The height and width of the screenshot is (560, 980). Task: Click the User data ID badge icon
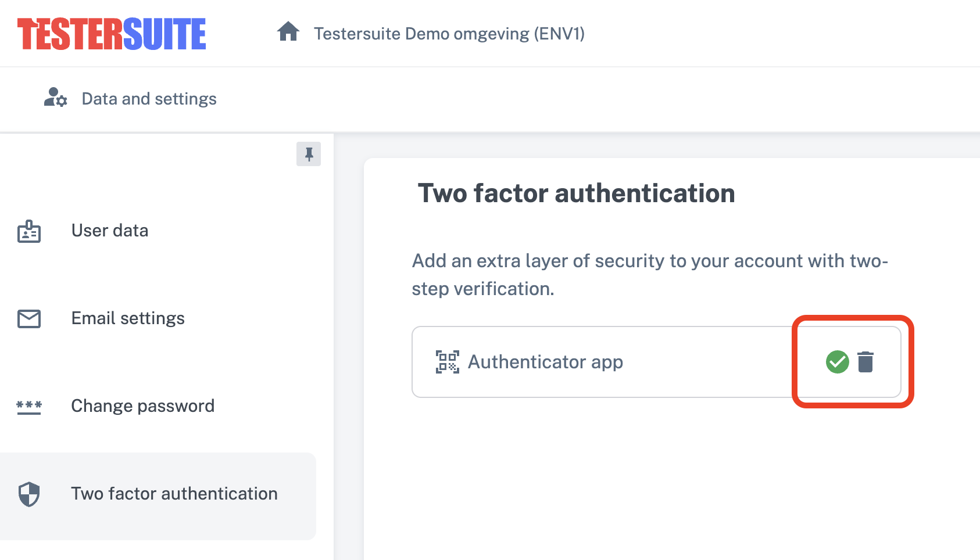click(29, 231)
